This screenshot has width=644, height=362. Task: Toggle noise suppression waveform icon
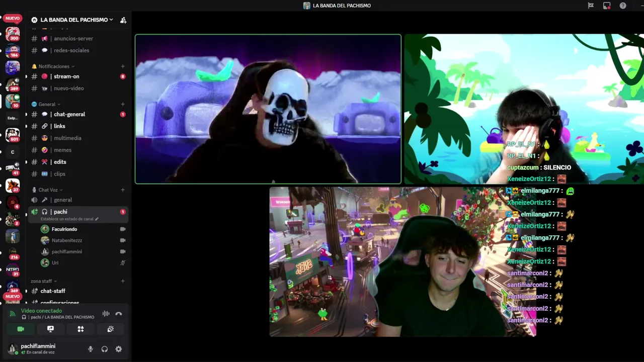tap(106, 314)
